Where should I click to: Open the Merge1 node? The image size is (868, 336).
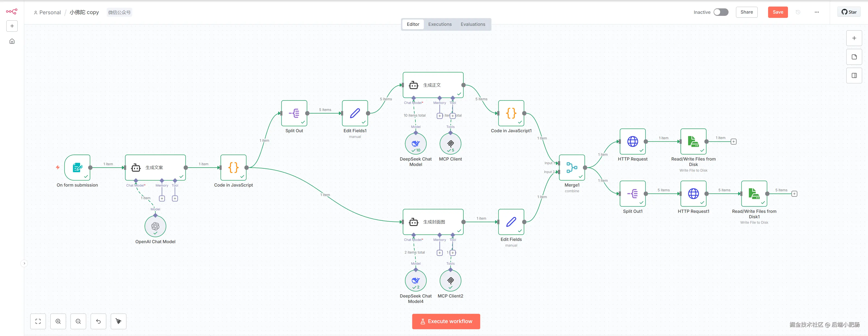[x=572, y=167]
